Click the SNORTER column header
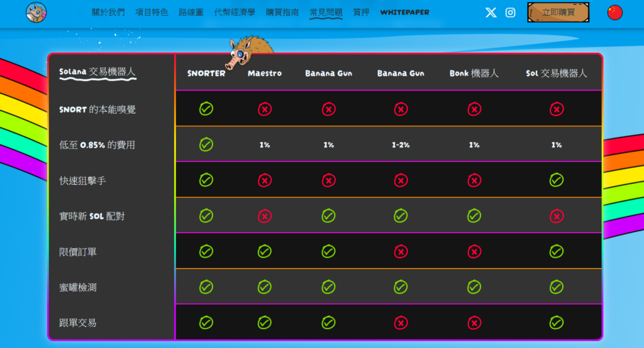The width and height of the screenshot is (644, 348). pyautogui.click(x=206, y=73)
